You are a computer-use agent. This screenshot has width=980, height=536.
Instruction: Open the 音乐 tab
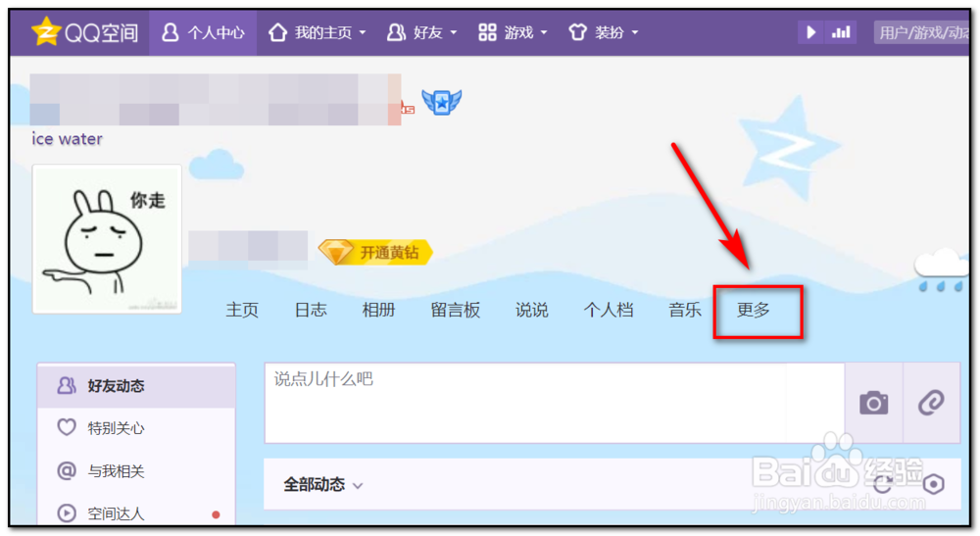click(685, 310)
